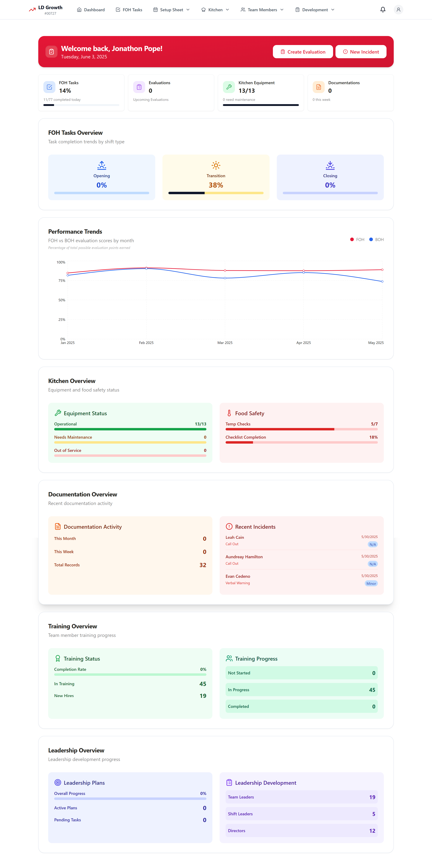432x868 pixels.
Task: Open the Development menu label
Action: tap(315, 10)
